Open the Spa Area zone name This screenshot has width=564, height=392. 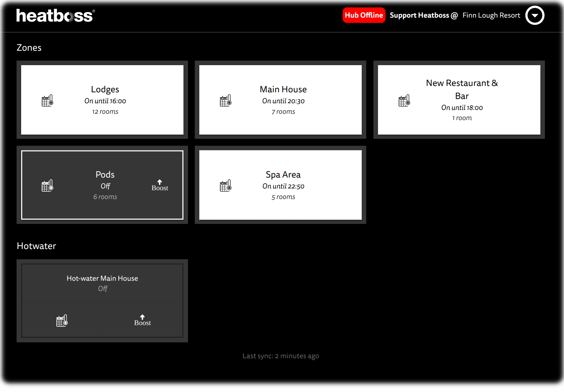coord(283,175)
